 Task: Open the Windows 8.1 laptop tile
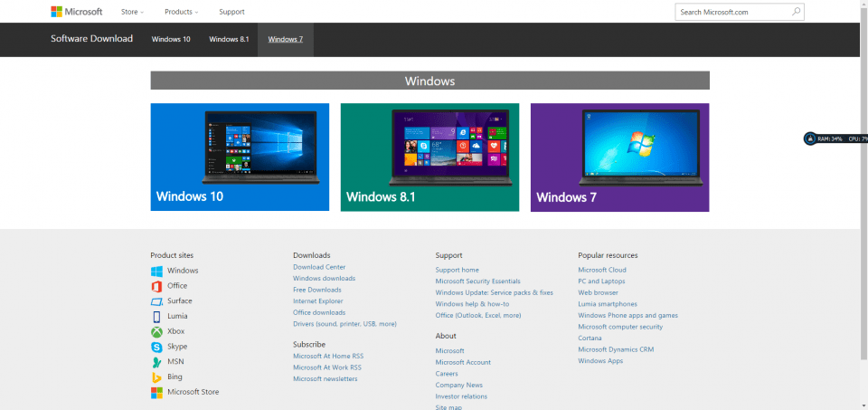(429, 157)
